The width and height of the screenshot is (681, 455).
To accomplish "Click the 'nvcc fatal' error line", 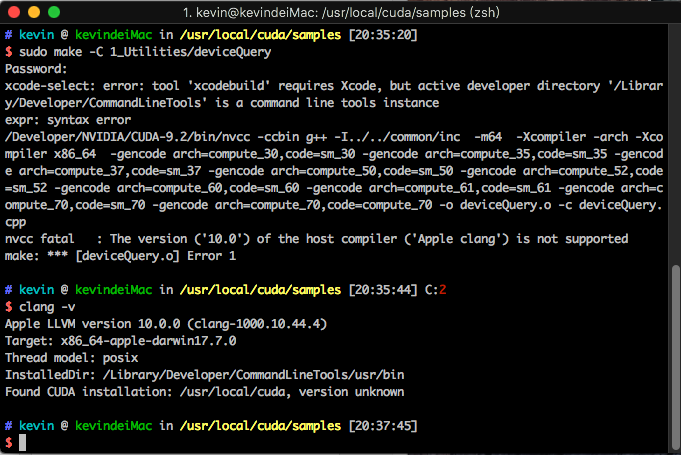I will pos(316,239).
